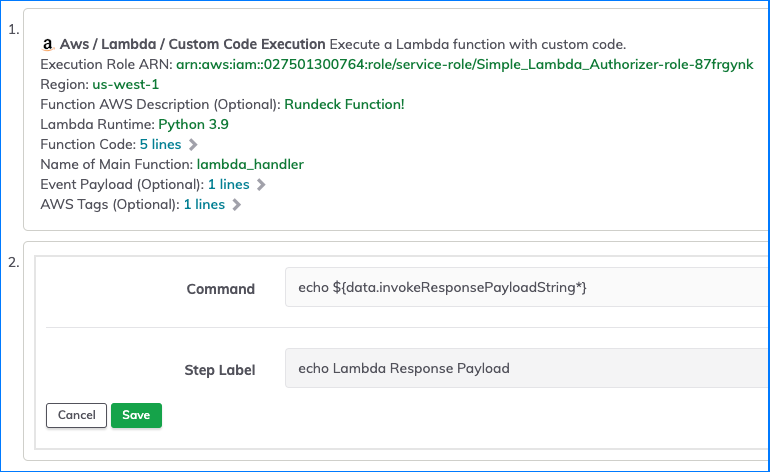
Task: Focus the Step Label input field
Action: [527, 368]
